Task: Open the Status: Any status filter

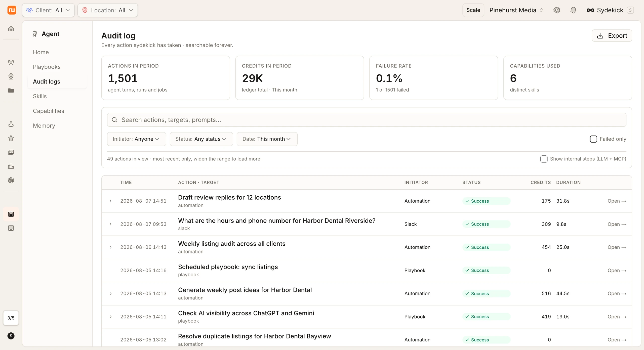Action: coord(201,139)
